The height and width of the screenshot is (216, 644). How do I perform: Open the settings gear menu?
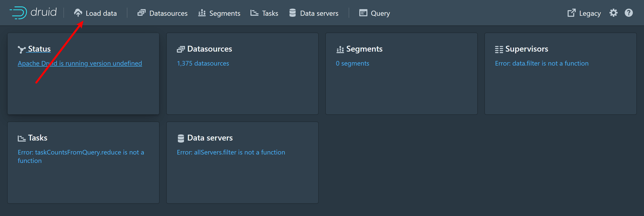point(613,13)
